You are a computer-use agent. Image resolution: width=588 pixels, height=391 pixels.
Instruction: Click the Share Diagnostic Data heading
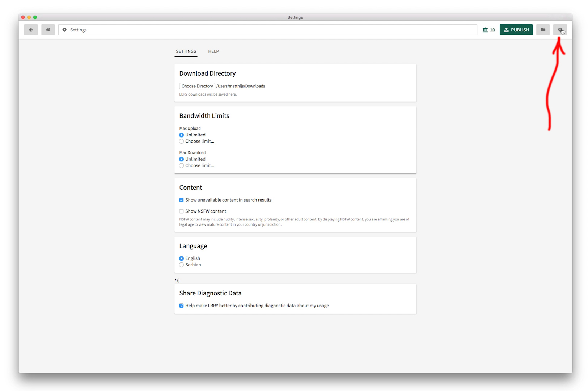point(210,293)
